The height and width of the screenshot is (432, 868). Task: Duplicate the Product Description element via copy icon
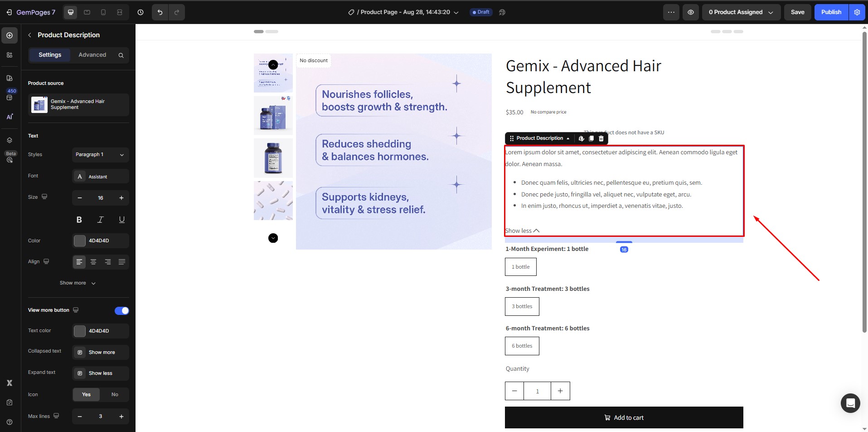click(x=591, y=138)
